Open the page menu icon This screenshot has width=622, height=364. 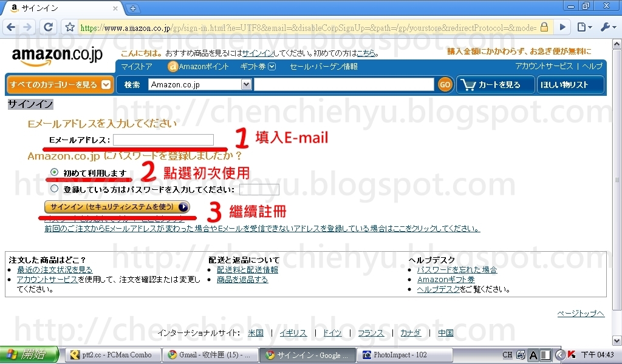(584, 27)
